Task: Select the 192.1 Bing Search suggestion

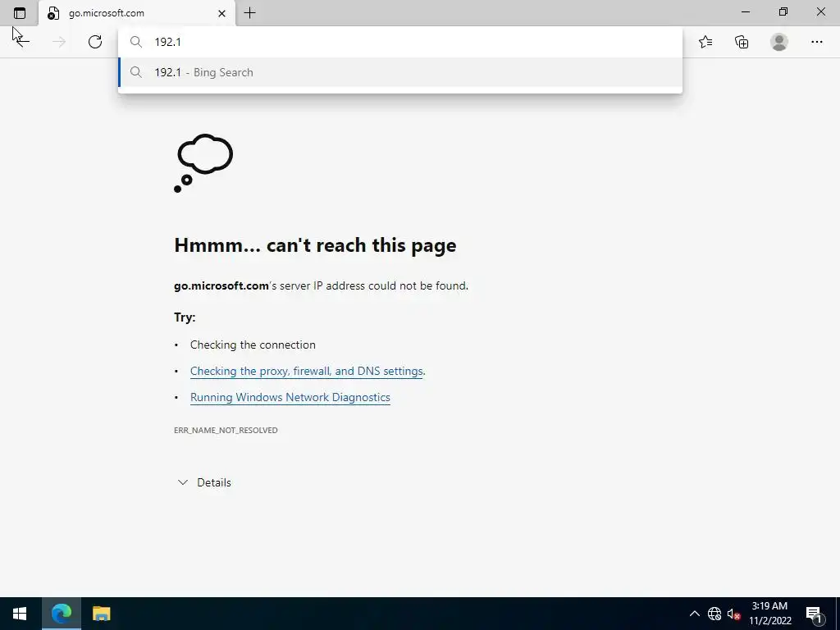Action: [400, 72]
